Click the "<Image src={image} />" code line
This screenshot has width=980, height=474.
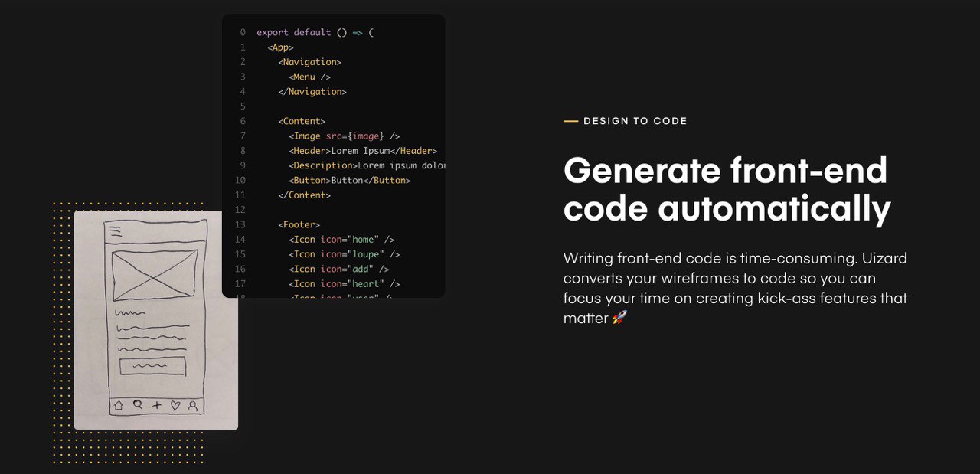tap(345, 136)
